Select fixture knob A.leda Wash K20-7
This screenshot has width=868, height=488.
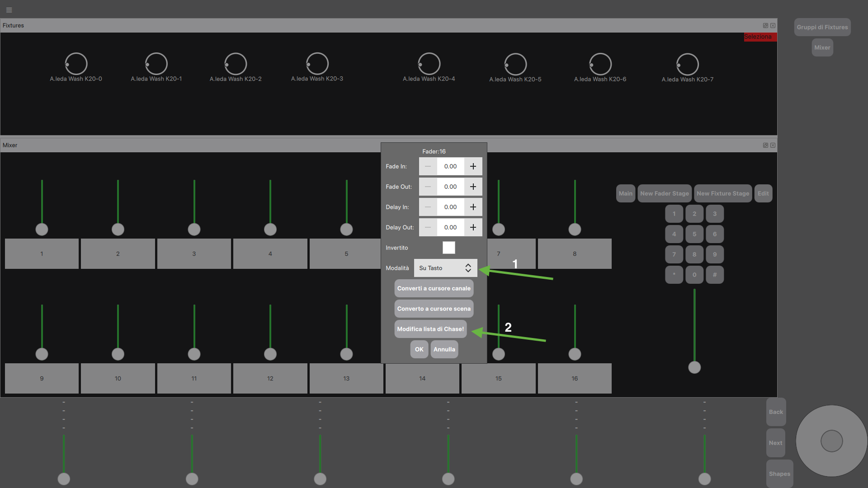[688, 64]
